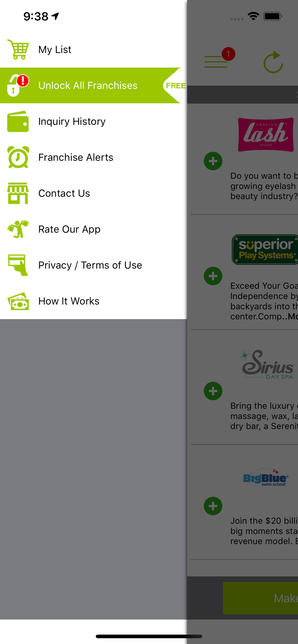The width and height of the screenshot is (298, 644).
Task: Tap the Amazing Lash Studio logo
Action: [x=266, y=135]
